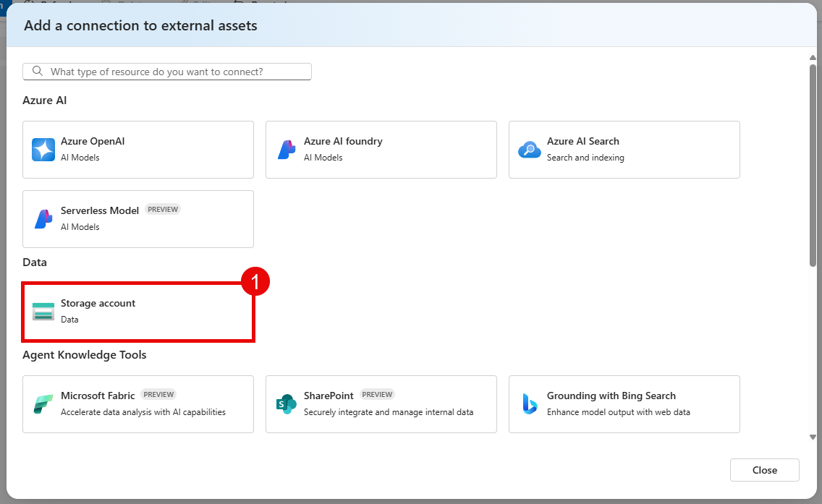Click the scrollbar up arrow
822x504 pixels.
812,56
